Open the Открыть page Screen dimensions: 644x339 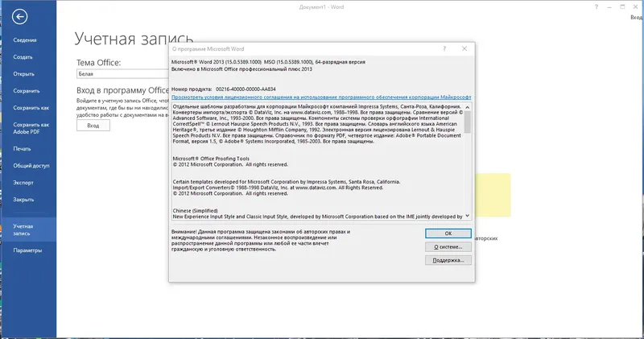pos(23,74)
